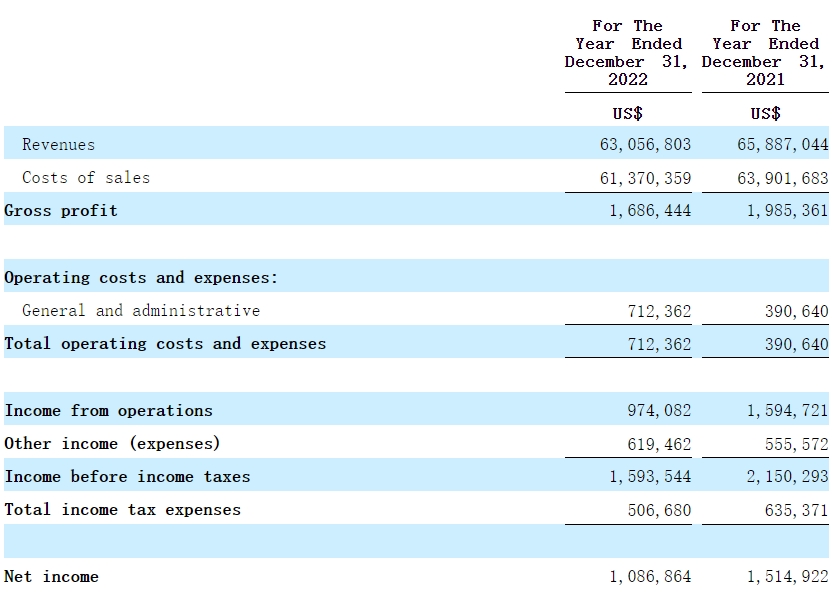Click the Operating costs and expenses heading
The width and height of the screenshot is (836, 601).
tap(141, 278)
